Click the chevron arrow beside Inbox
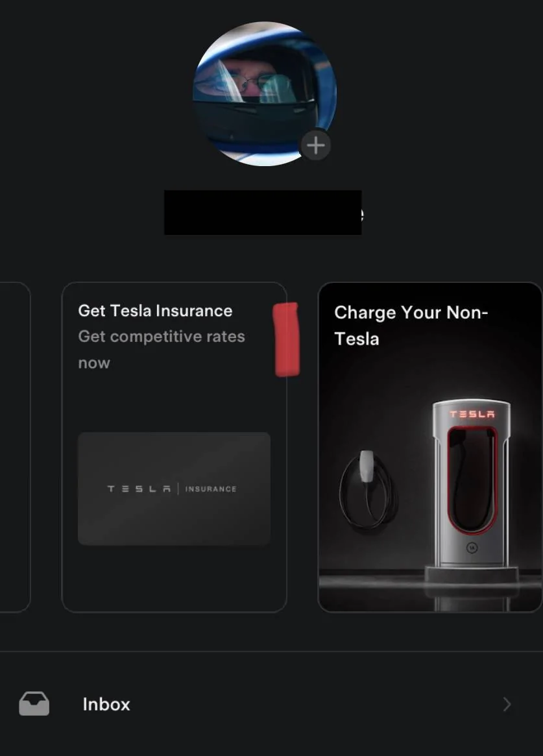This screenshot has height=756, width=543. pyautogui.click(x=507, y=705)
